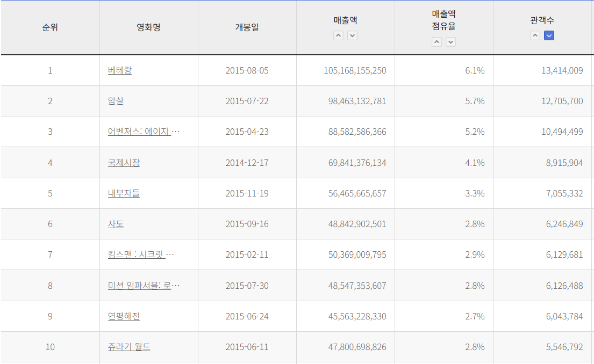Sort 매출액 점유율 descending with down arrow
Viewport: 594px width, 364px height.
tap(450, 42)
